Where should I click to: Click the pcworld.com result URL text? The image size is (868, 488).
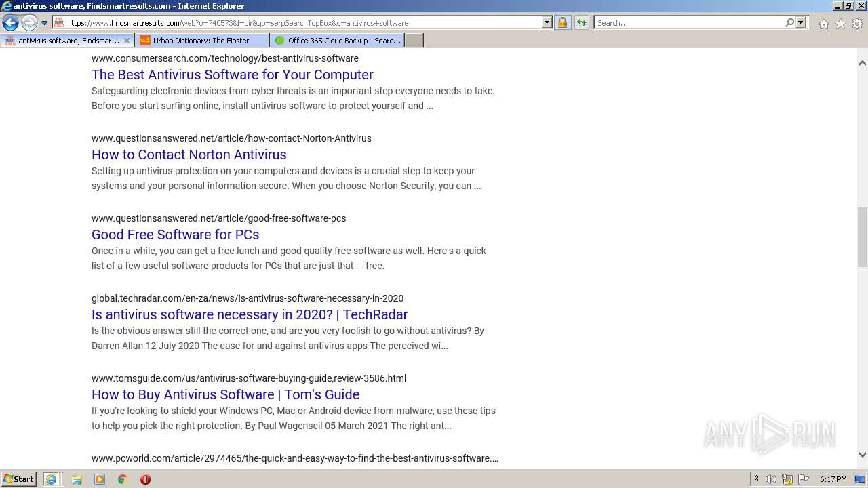coord(295,458)
